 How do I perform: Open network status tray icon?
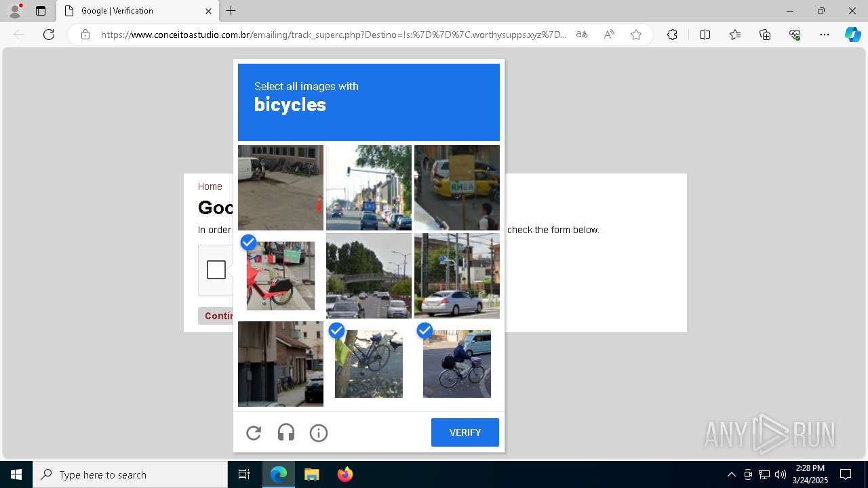click(x=764, y=474)
